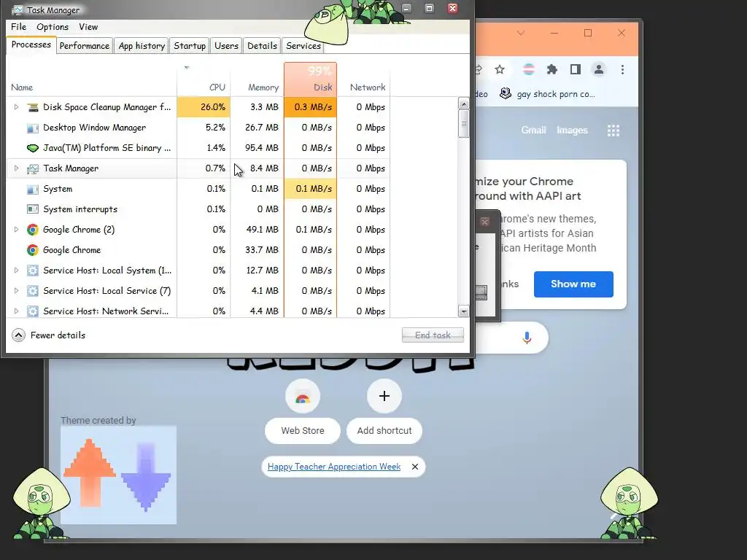Image resolution: width=747 pixels, height=560 pixels.
Task: Open the Google apps grid icon
Action: tap(613, 131)
